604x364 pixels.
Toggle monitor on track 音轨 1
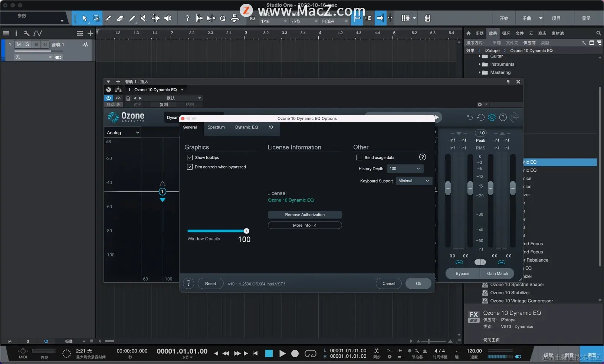coord(45,45)
